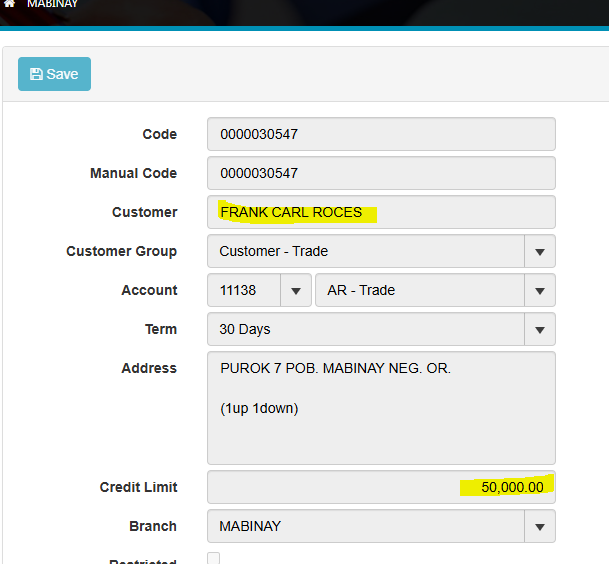Click the Code field showing 0000030547
The height and width of the screenshot is (564, 609).
380,134
